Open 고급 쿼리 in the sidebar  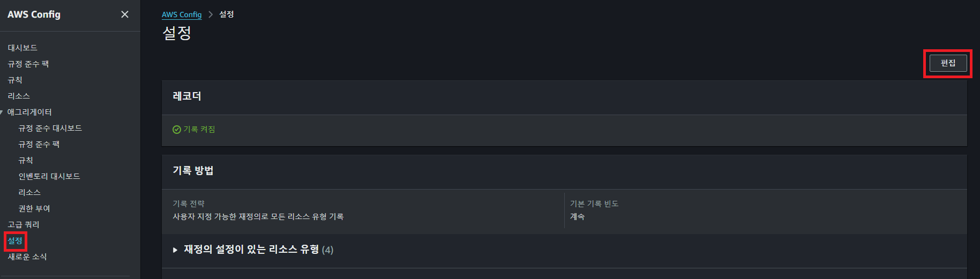click(24, 225)
